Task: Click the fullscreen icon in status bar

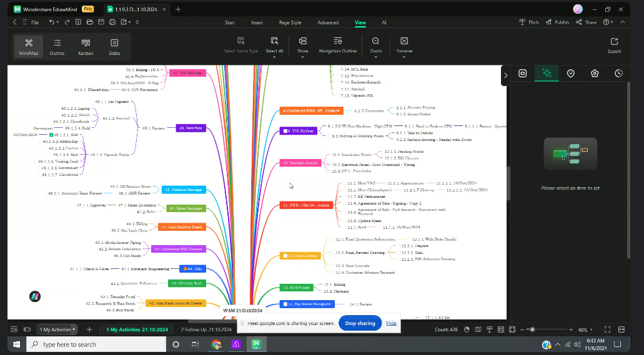Action: click(x=607, y=329)
